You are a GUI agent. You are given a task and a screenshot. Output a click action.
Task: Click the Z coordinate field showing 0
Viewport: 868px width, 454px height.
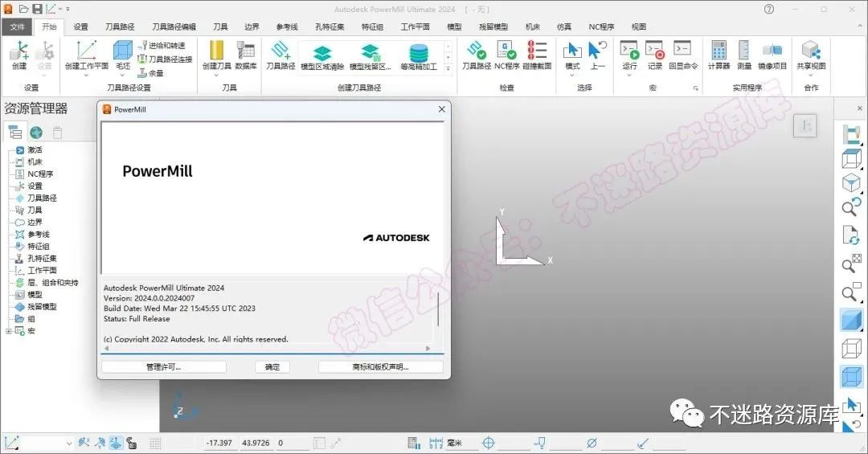click(x=293, y=443)
